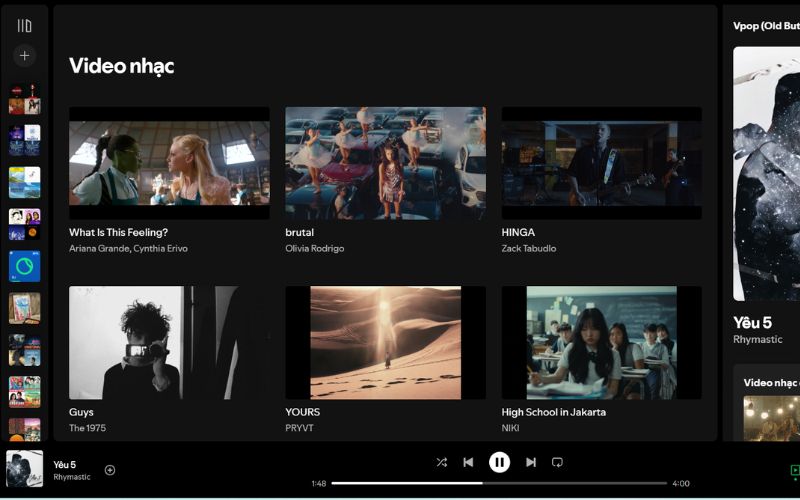
Task: Collapse the library sidebar icon
Action: tap(24, 26)
